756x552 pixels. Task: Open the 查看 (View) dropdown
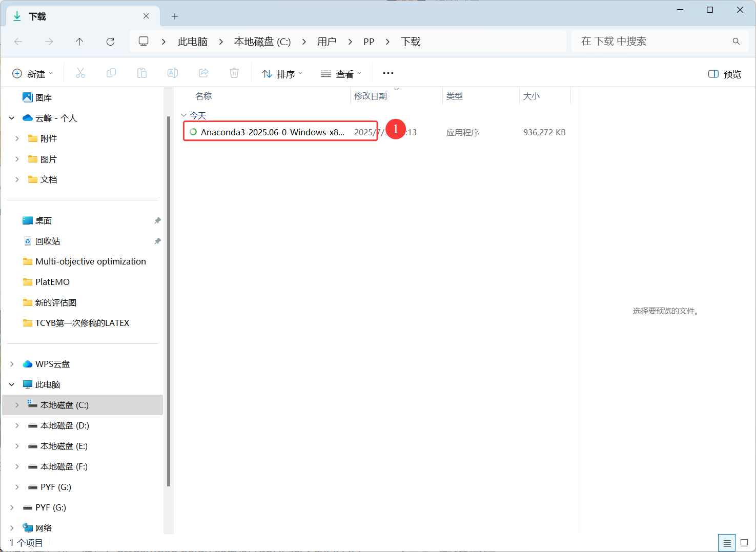341,73
